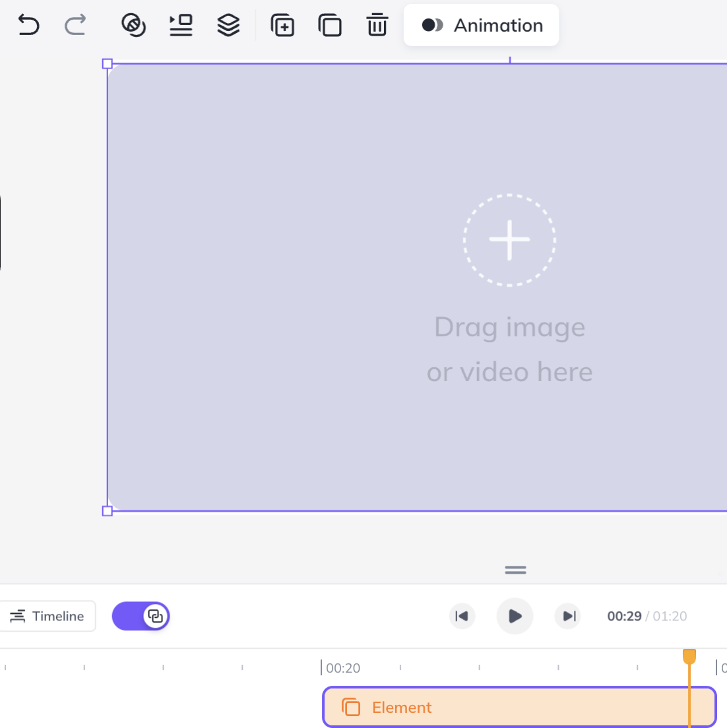Delete element with trash icon
Screen dimensions: 727x728
point(377,24)
